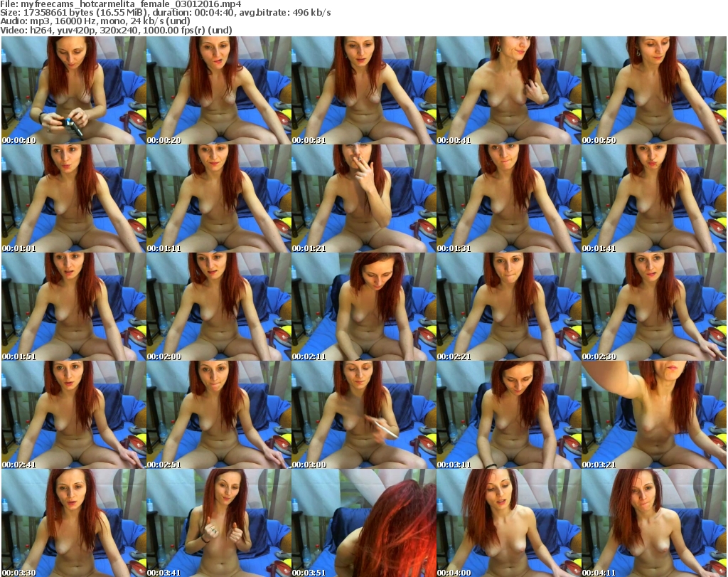Open the frame at 00:01:41
The height and width of the screenshot is (577, 728).
pyautogui.click(x=654, y=198)
